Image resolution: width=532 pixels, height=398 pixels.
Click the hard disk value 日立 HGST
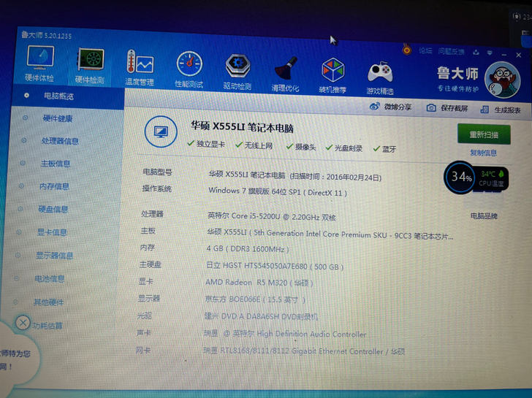275,266
